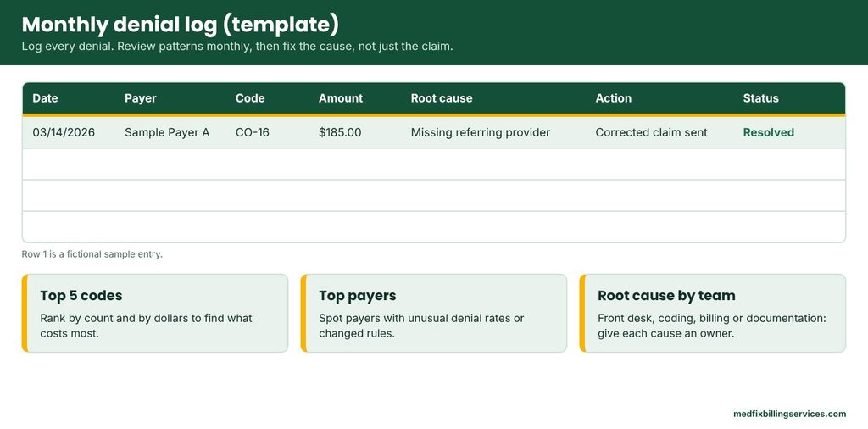Click the 'Sample Payer A' cell
The height and width of the screenshot is (429, 868).
167,132
